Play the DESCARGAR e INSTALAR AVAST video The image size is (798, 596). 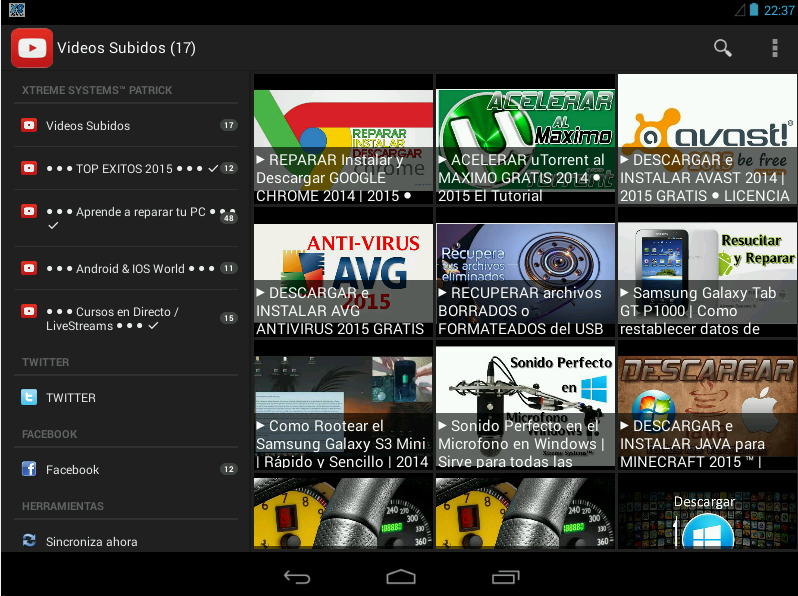coord(707,139)
